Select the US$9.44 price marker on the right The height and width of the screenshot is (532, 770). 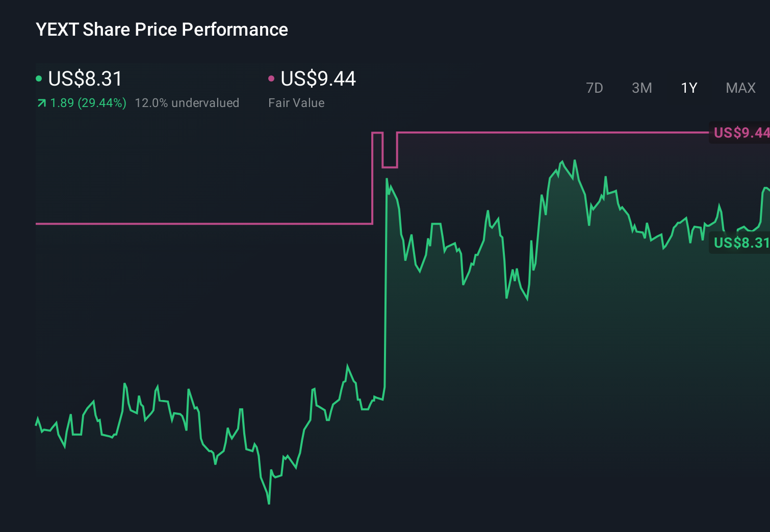coord(740,133)
